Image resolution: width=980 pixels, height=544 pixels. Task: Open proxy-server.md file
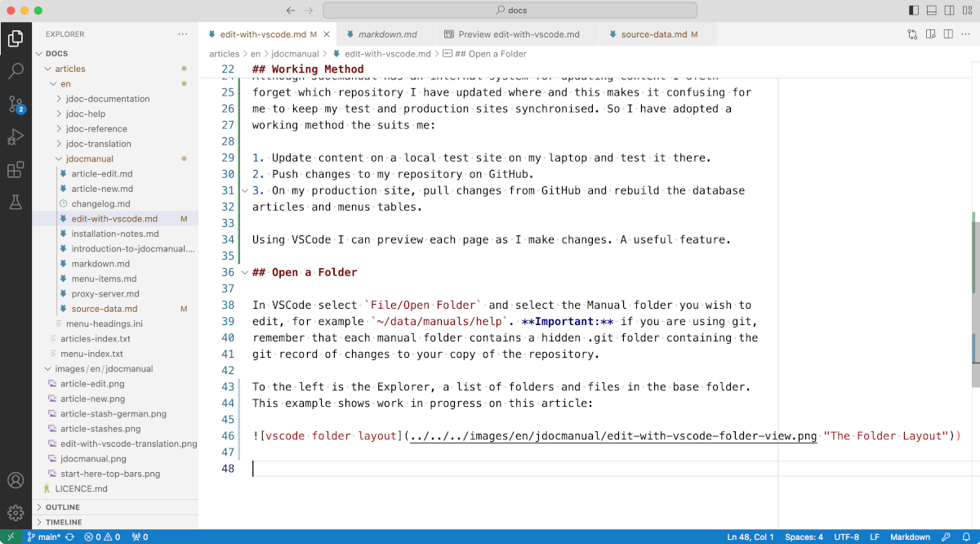[x=105, y=293]
